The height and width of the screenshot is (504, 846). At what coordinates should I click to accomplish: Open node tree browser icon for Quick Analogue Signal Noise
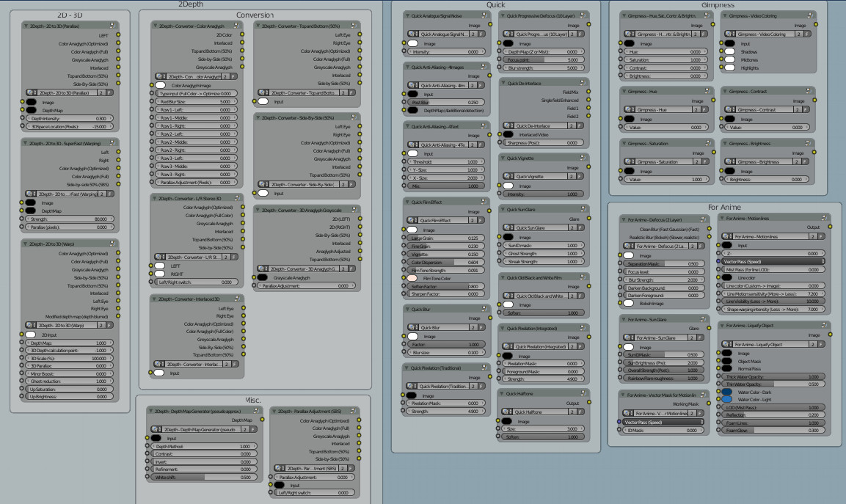413,34
